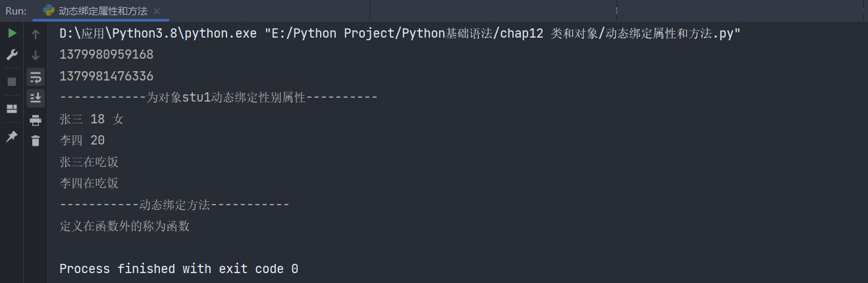Image resolution: width=868 pixels, height=283 pixels.
Task: Click the 动态绑定属性和方法.py path in command line
Action: tap(673, 34)
